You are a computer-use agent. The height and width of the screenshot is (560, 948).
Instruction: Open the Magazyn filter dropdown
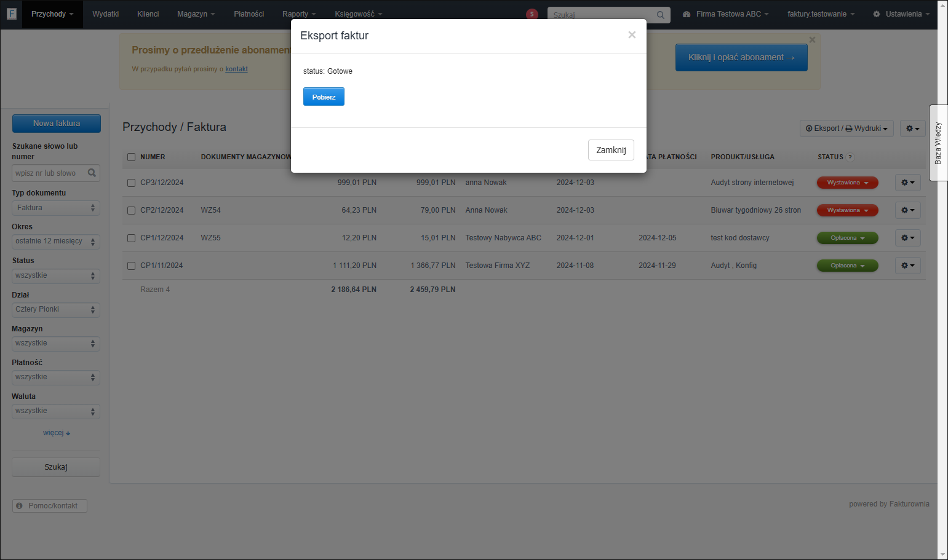click(x=56, y=344)
